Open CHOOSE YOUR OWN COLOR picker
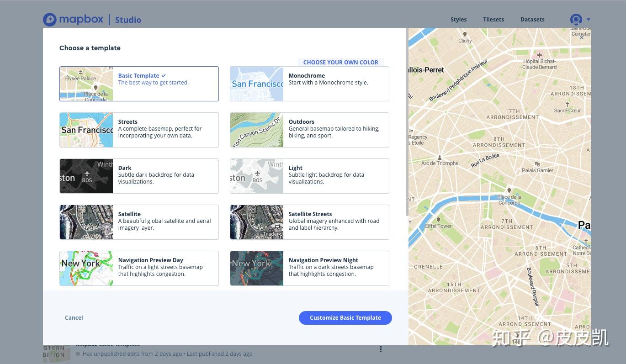The image size is (626, 364). [x=340, y=62]
